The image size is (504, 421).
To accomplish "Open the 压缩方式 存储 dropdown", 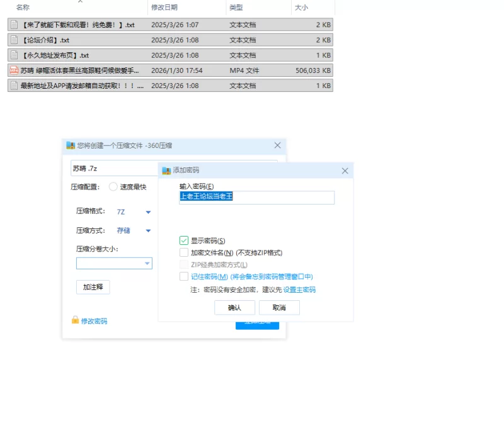I will coord(148,230).
